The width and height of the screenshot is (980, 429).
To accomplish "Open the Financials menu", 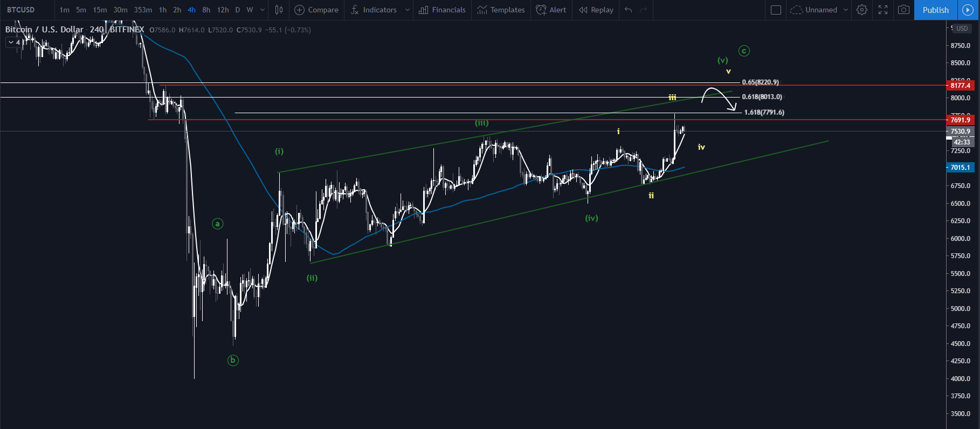I will [442, 10].
